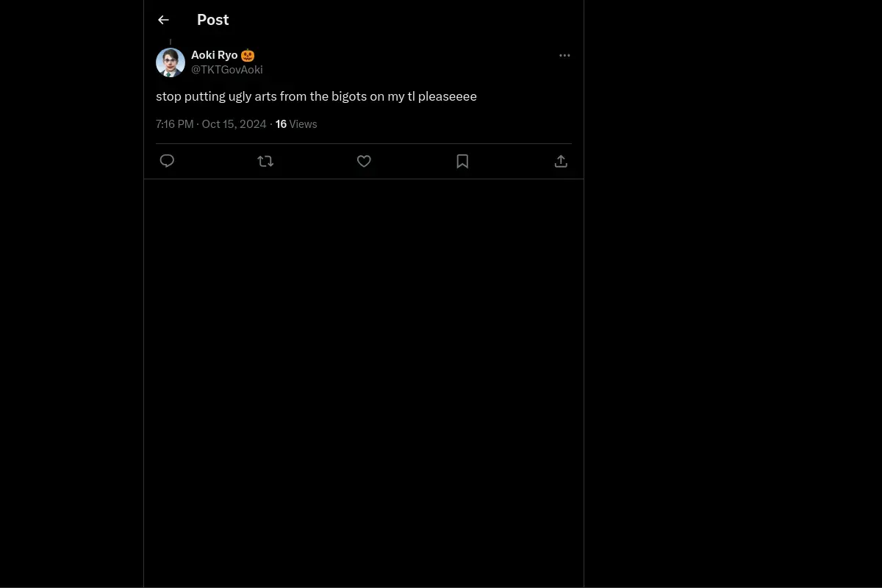Click the 7:16 PM timestamp

point(174,124)
